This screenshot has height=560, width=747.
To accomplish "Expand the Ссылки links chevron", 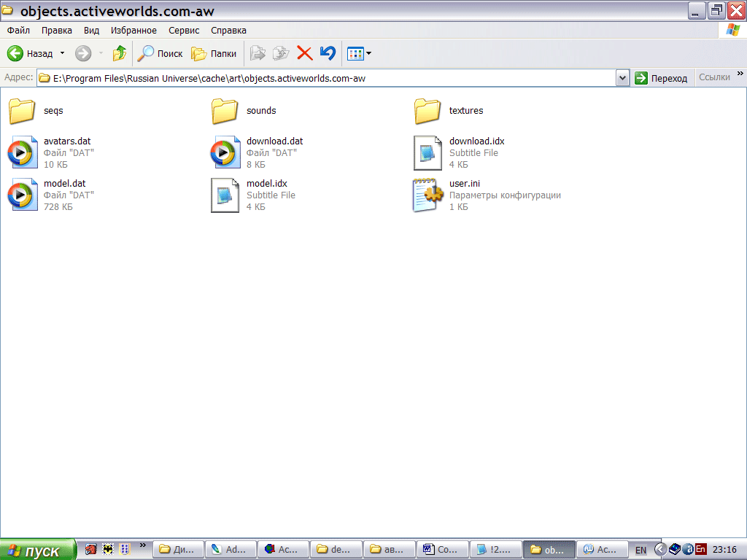I will 740,74.
